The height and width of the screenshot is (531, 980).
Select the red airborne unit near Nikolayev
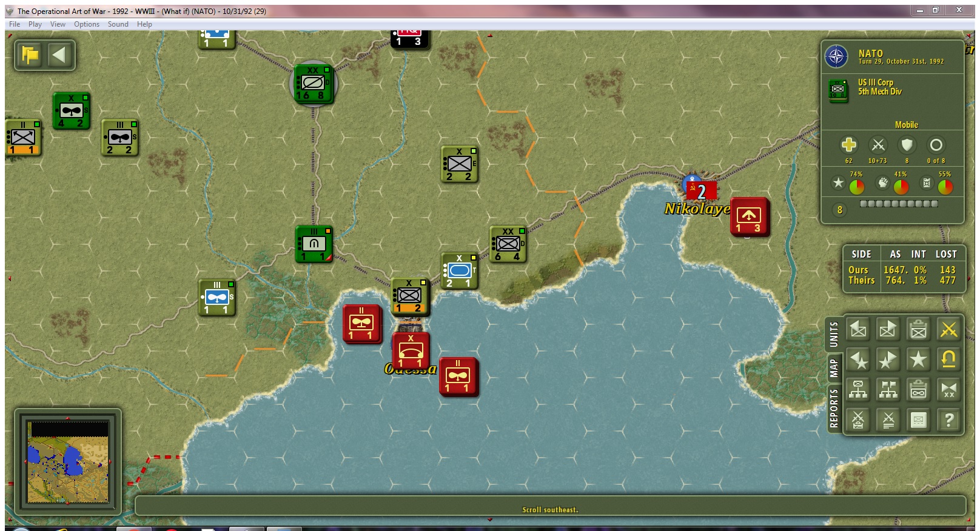(750, 216)
